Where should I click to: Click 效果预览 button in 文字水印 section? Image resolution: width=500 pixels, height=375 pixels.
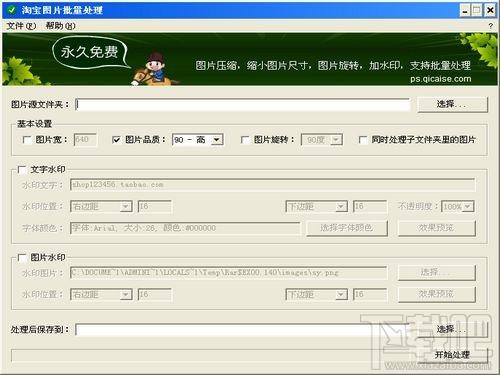click(436, 228)
